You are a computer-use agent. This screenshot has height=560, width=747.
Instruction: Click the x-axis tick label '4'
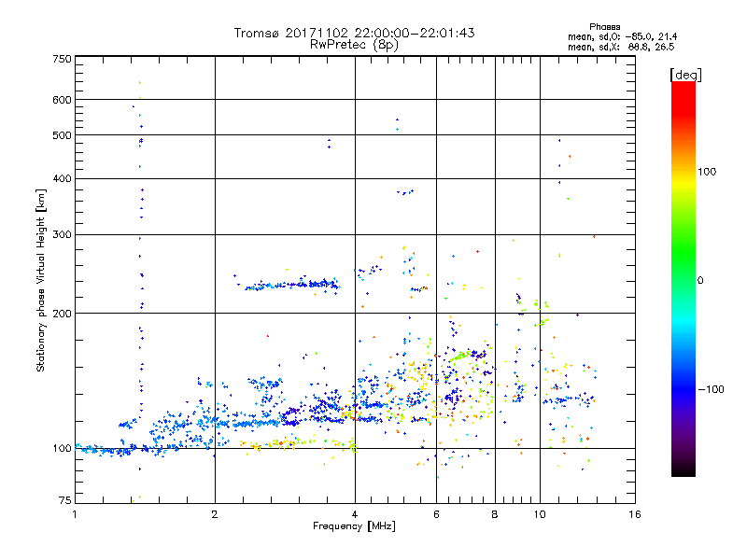coord(355,514)
